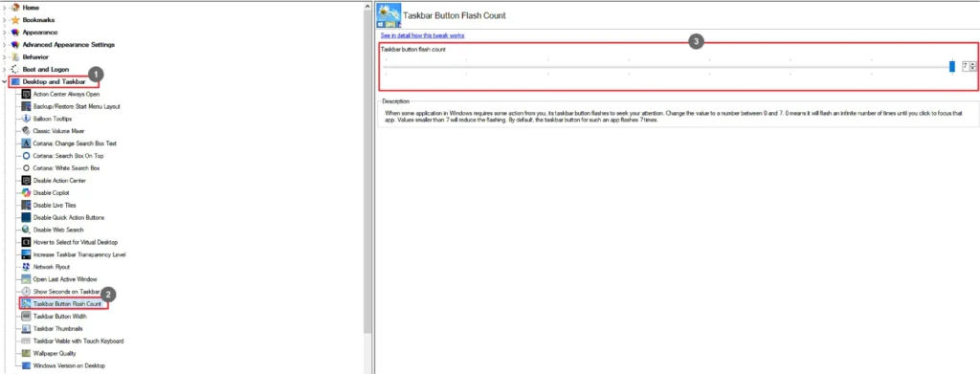This screenshot has height=374, width=980.
Task: Click the blue flash count slider thumb
Action: tap(952, 66)
